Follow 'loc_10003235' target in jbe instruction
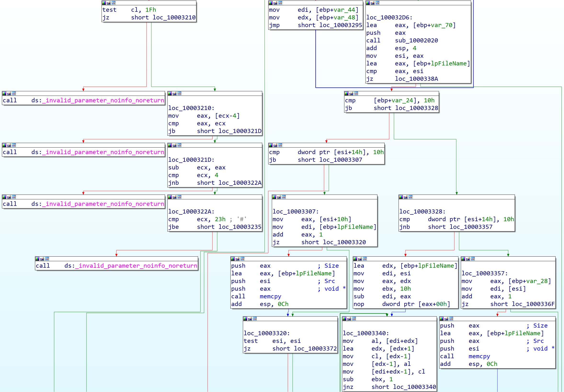 point(240,227)
